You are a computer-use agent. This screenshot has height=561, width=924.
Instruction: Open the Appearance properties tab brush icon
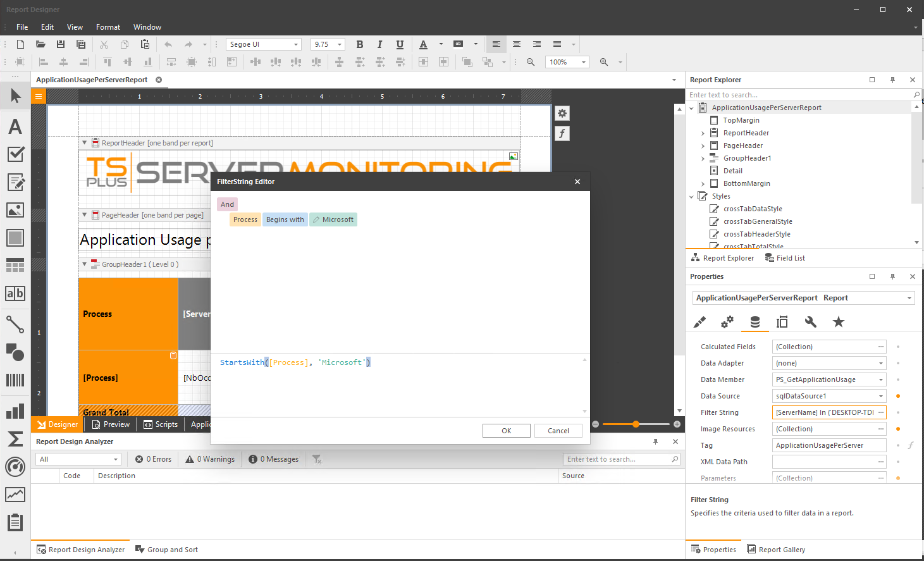(699, 321)
